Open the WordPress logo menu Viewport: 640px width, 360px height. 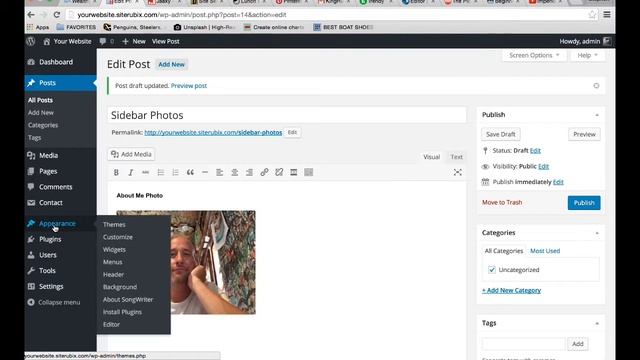[x=31, y=41]
